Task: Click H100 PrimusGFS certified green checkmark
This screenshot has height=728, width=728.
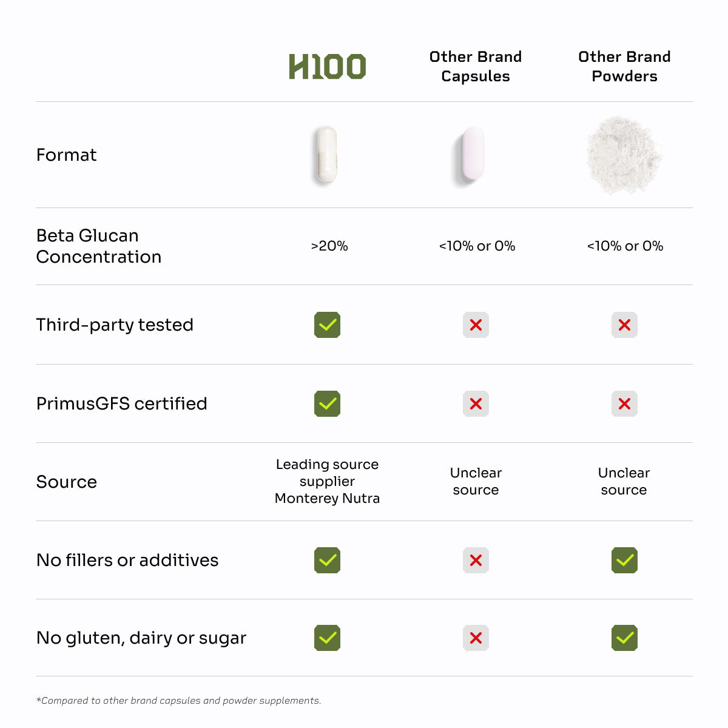Action: point(327,403)
